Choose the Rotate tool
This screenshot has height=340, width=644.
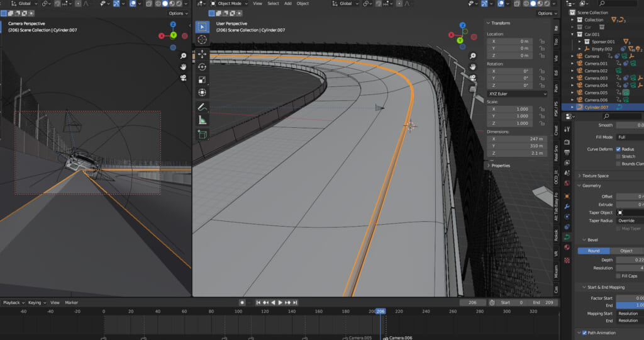202,67
